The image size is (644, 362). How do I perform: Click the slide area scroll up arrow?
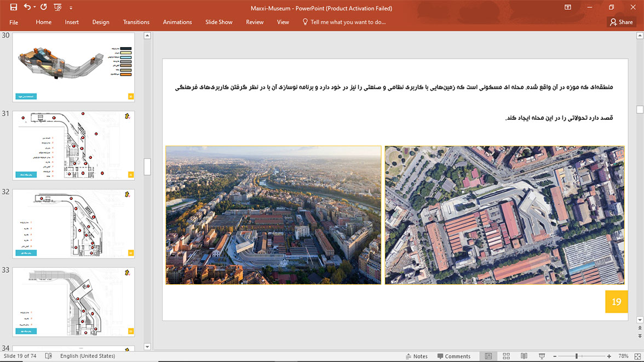pos(640,36)
